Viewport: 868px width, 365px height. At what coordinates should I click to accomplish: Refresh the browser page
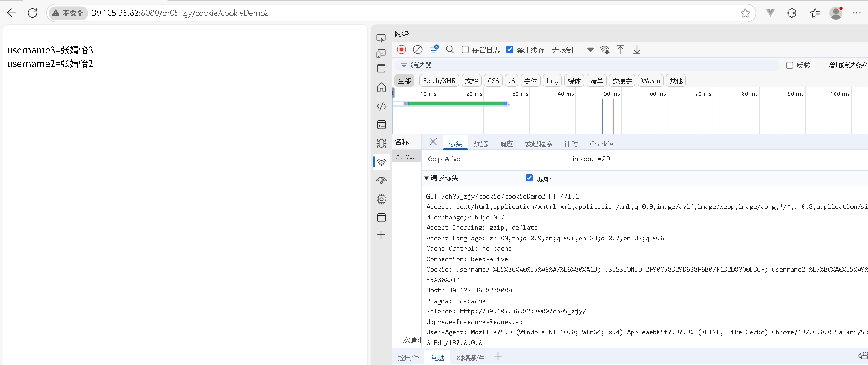coord(33,13)
